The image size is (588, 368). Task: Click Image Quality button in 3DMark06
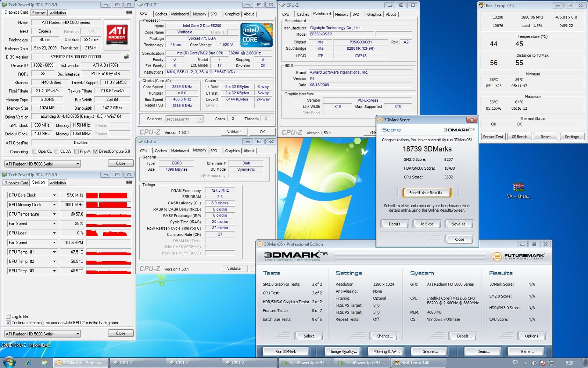click(x=343, y=351)
